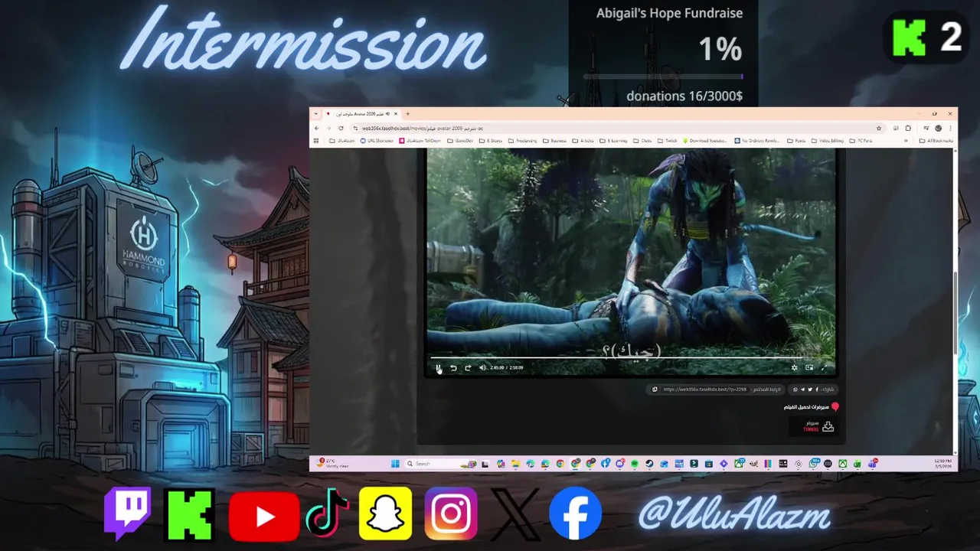Image resolution: width=980 pixels, height=551 pixels.
Task: Enable picture-in-picture mode in the player
Action: tap(809, 367)
